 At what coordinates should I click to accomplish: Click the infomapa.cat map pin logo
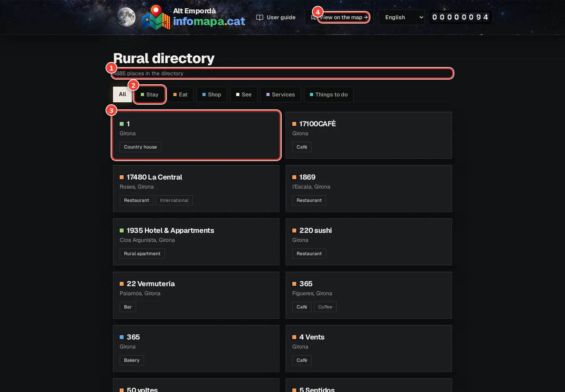[156, 17]
